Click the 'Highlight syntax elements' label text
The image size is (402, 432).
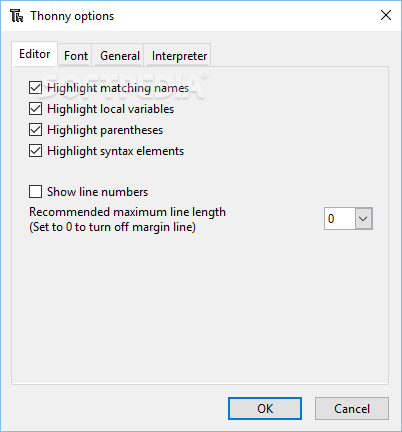click(115, 151)
